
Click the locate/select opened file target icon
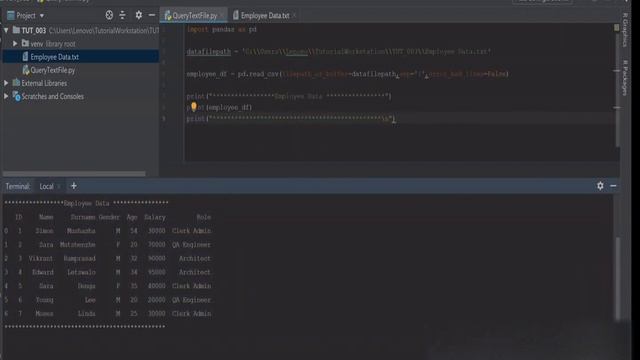tap(109, 15)
